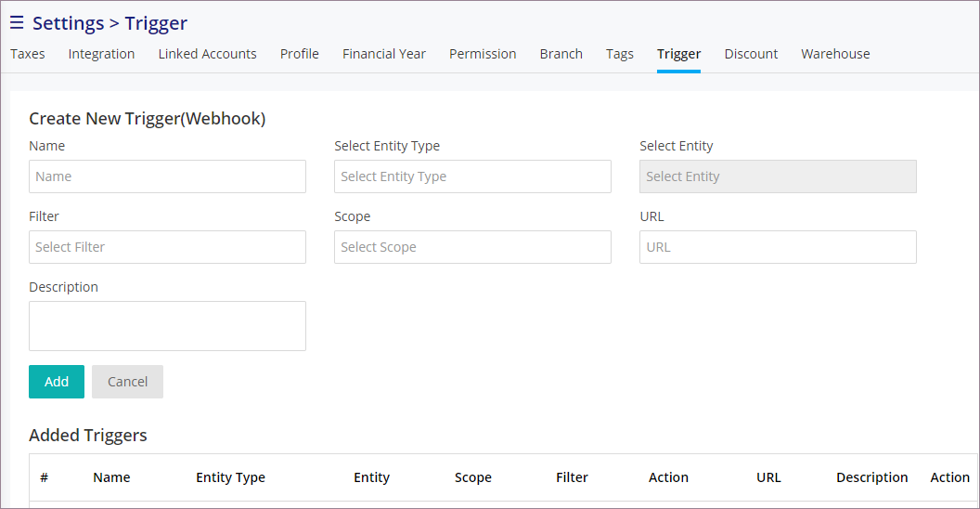Click the trigger Name input field
Image resolution: width=980 pixels, height=509 pixels.
(167, 176)
